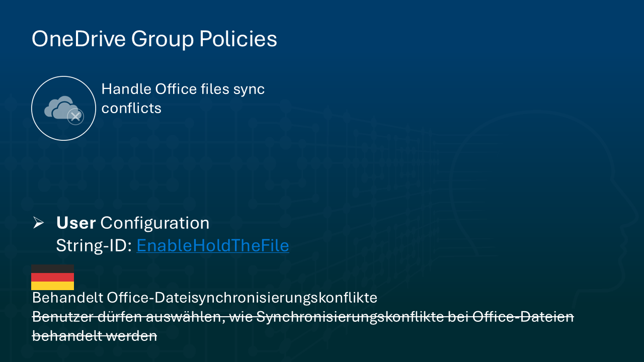
Task: Click the strikethrough 'behandelt werden' text
Action: click(95, 336)
